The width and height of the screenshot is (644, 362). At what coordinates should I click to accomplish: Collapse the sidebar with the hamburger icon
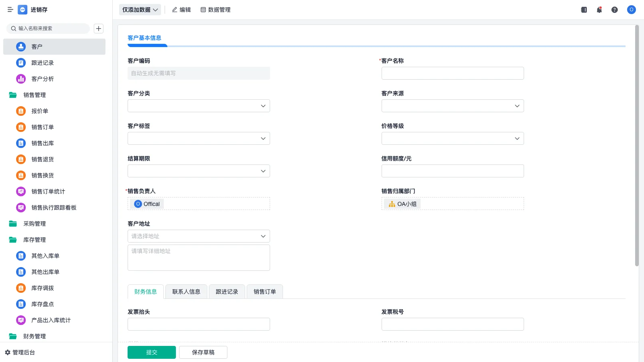[x=10, y=10]
